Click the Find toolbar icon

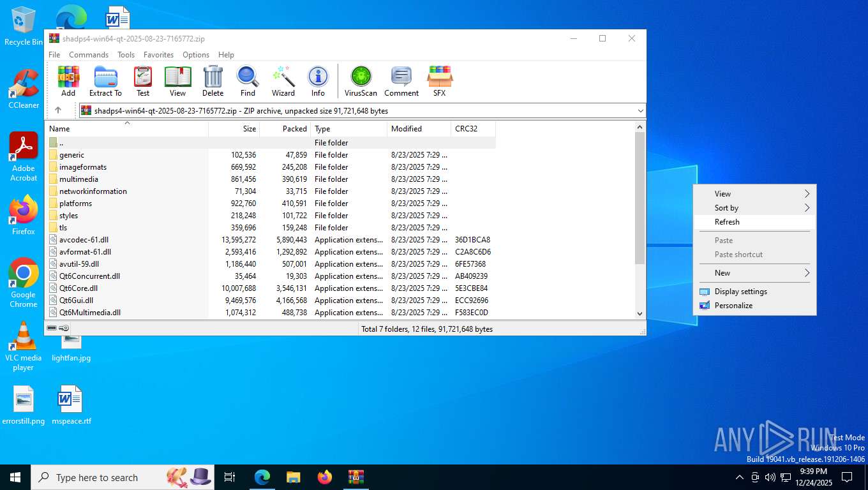tap(248, 81)
